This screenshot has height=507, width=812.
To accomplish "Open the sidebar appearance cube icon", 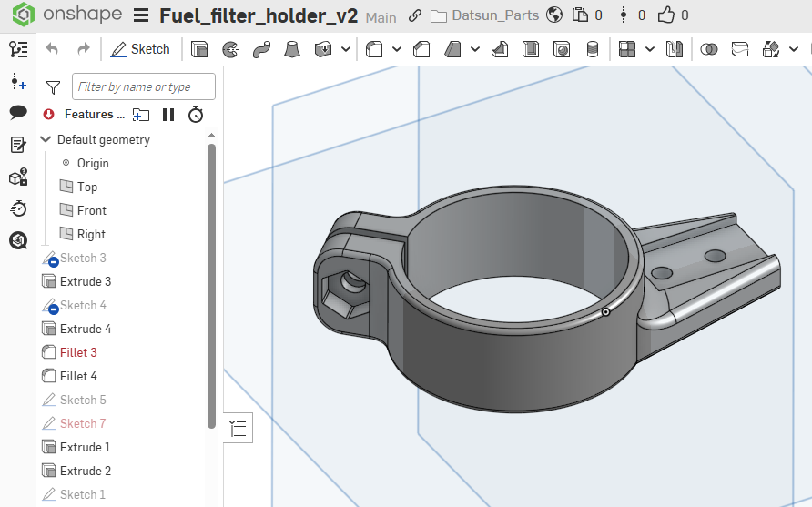I will (18, 240).
